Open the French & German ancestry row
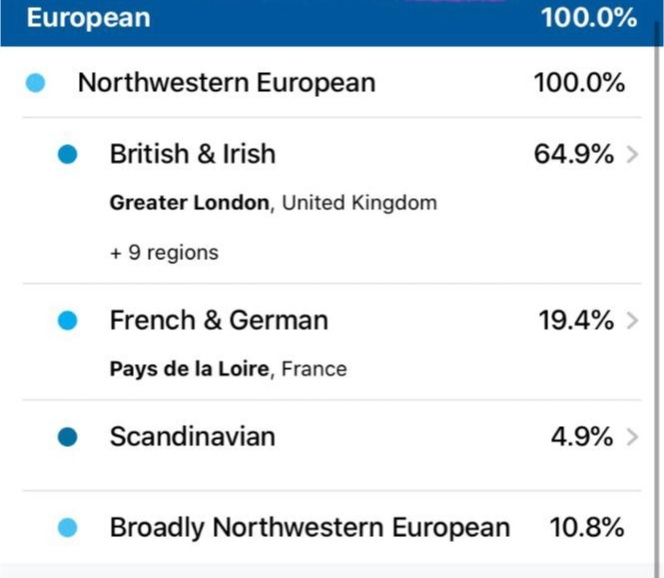 click(219, 320)
